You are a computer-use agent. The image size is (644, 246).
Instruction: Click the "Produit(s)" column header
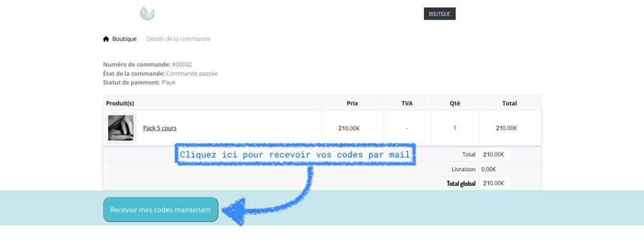pos(120,103)
